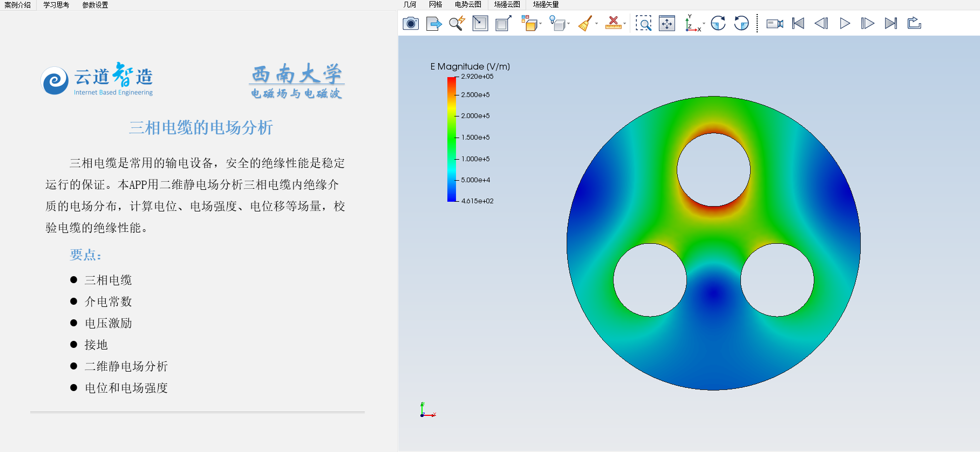Click the loop animation icon
This screenshot has height=452, width=980.
point(914,23)
